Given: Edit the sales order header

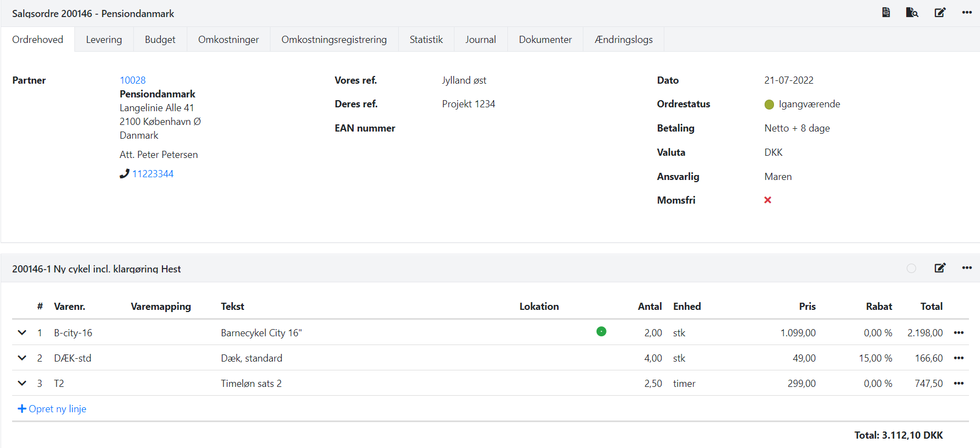Looking at the screenshot, I should [940, 12].
